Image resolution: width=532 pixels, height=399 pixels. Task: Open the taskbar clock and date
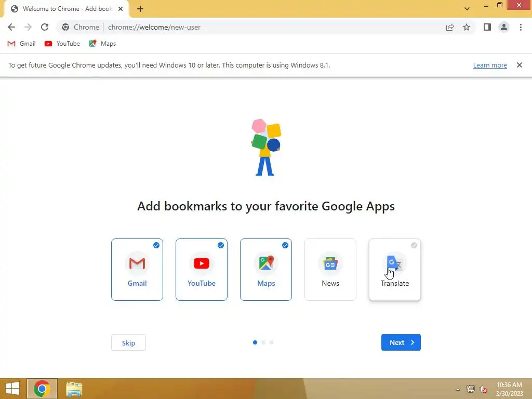pyautogui.click(x=510, y=389)
